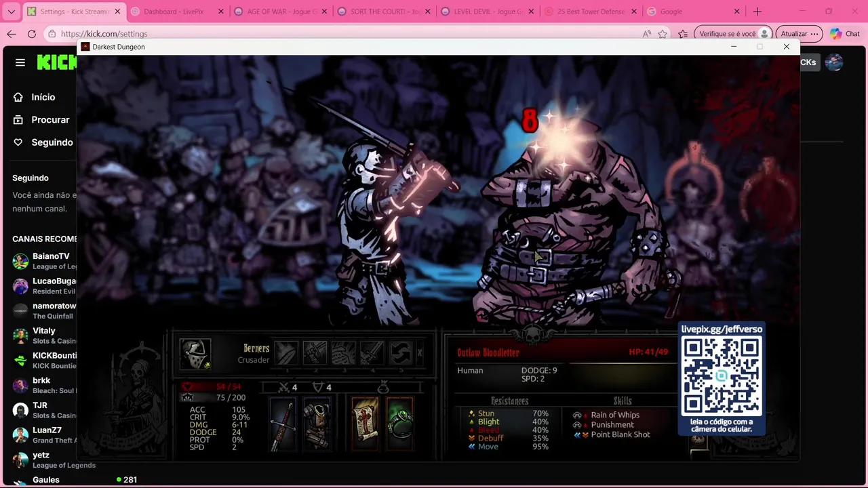
Task: Open Seguindo in the Kick sidebar
Action: [x=42, y=142]
